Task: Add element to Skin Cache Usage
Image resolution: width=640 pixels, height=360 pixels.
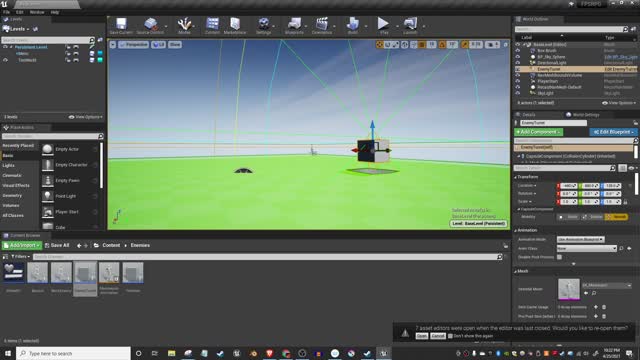Action: point(596,307)
